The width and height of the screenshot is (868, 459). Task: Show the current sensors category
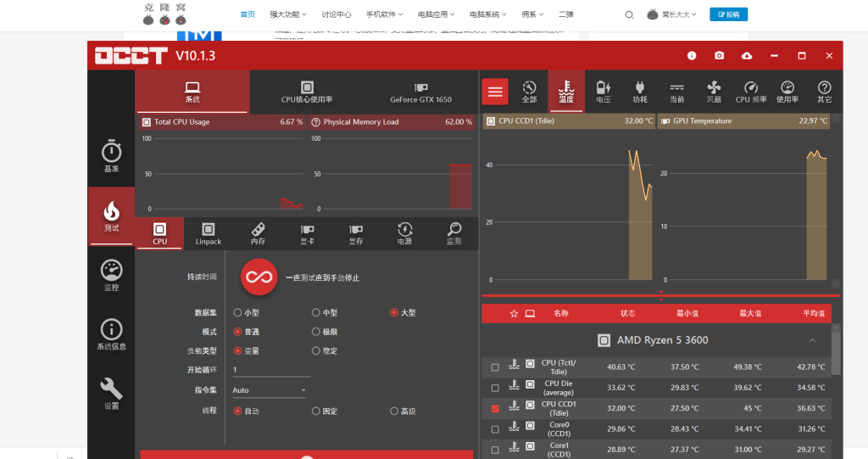[677, 92]
